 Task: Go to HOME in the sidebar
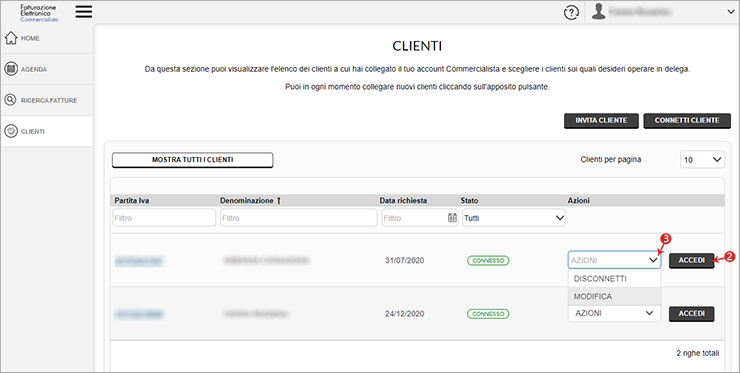point(30,38)
